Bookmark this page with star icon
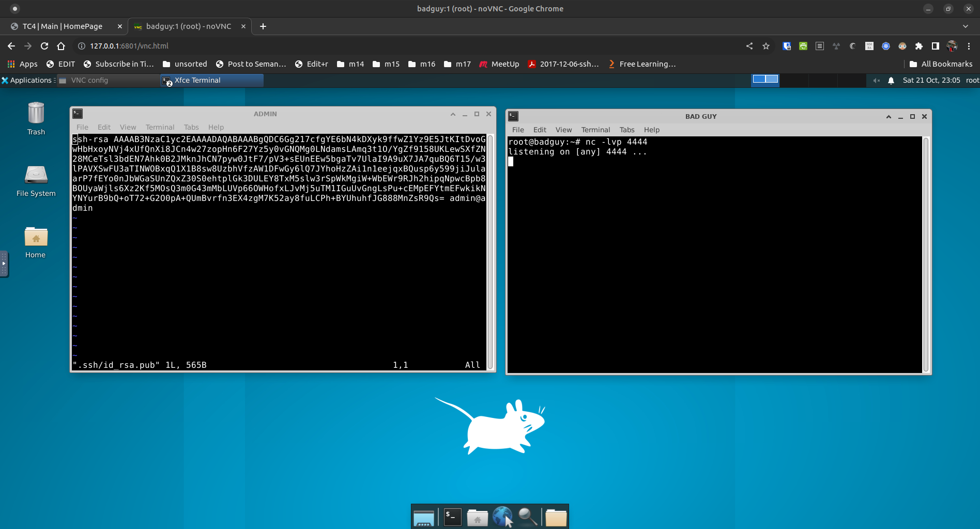 (x=766, y=46)
